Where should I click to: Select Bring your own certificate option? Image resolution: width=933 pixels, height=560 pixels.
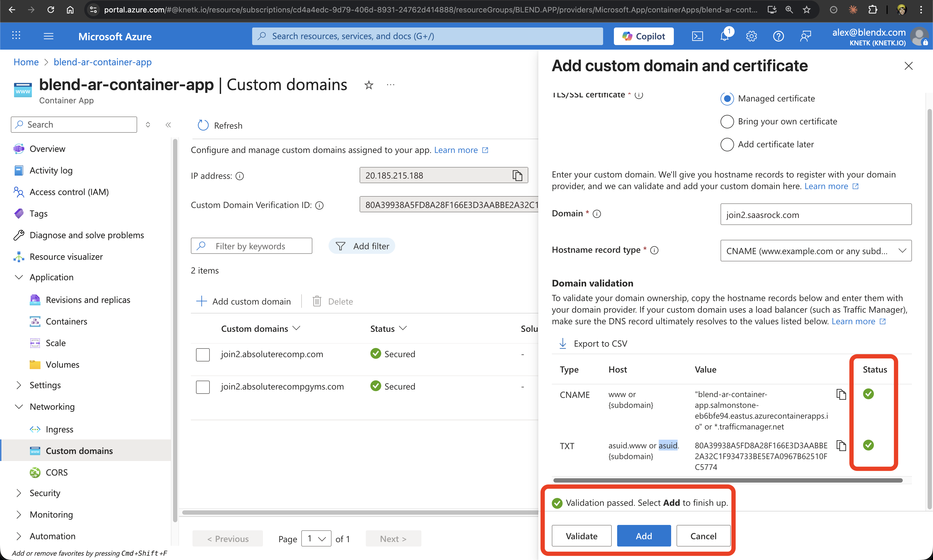click(727, 121)
